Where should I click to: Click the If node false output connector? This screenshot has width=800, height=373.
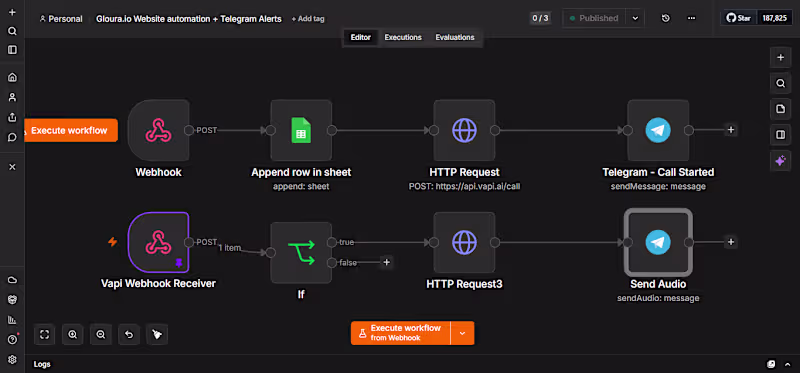(x=332, y=263)
